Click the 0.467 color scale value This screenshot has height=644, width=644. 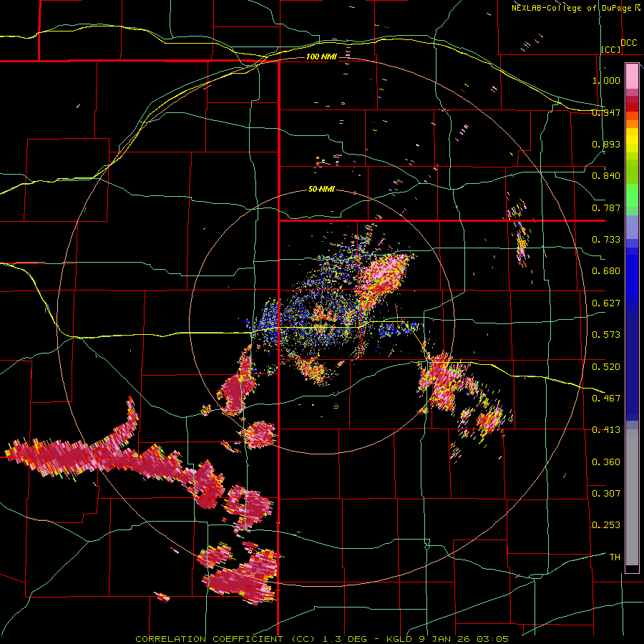(x=606, y=399)
